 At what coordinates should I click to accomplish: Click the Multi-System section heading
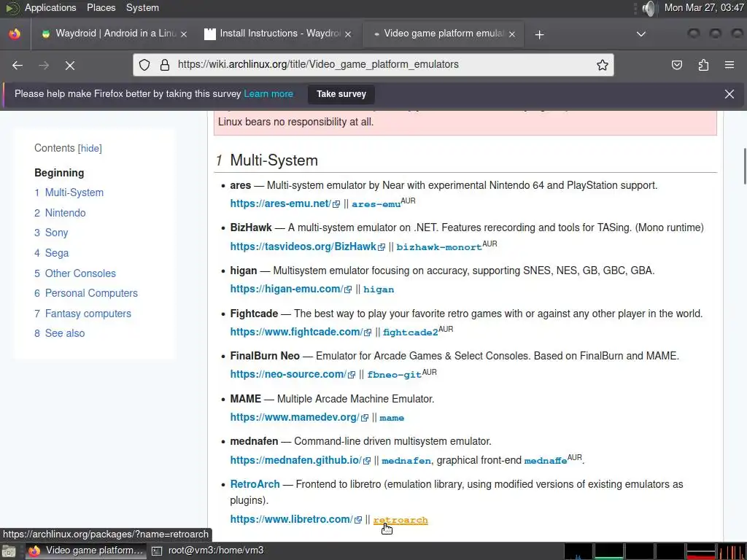274,160
